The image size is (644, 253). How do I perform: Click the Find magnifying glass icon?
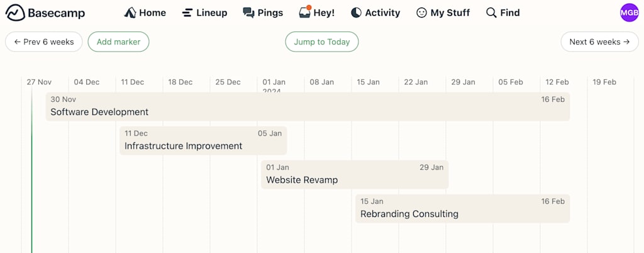[491, 13]
